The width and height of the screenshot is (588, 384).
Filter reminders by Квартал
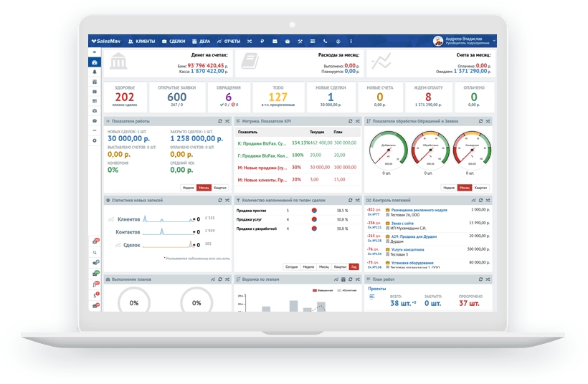[x=340, y=267]
